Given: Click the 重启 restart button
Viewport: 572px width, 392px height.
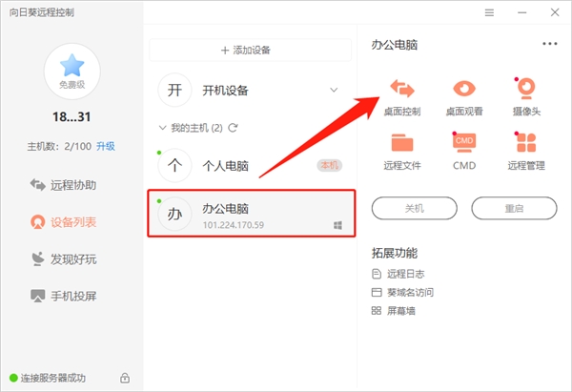Looking at the screenshot, I should point(514,209).
